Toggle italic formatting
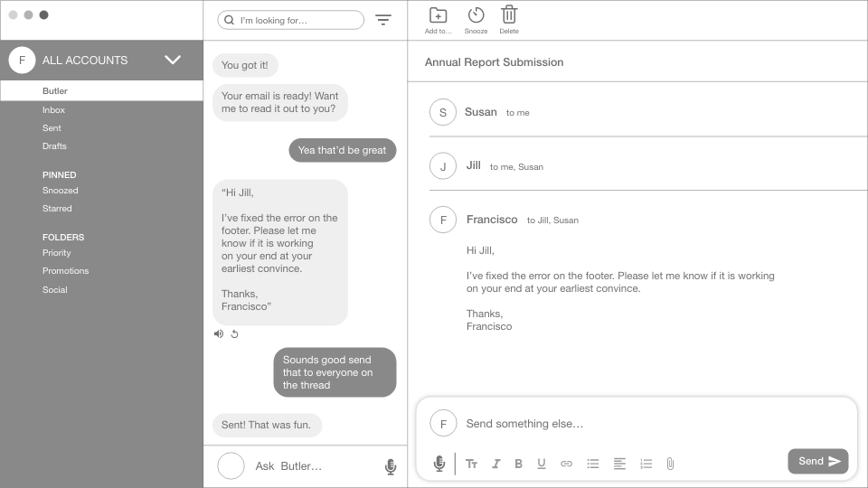Viewport: 868px width, 488px height. 496,464
